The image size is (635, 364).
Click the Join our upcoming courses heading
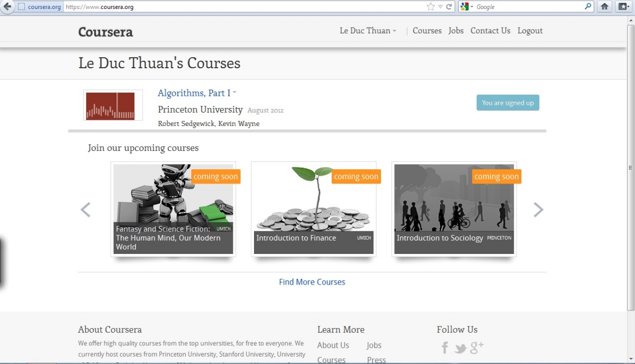click(143, 148)
